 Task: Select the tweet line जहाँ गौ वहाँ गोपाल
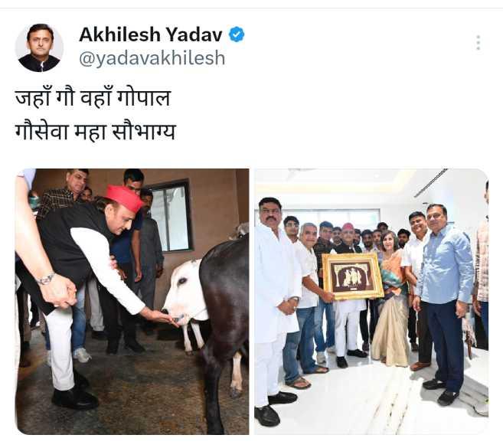pyautogui.click(x=93, y=98)
